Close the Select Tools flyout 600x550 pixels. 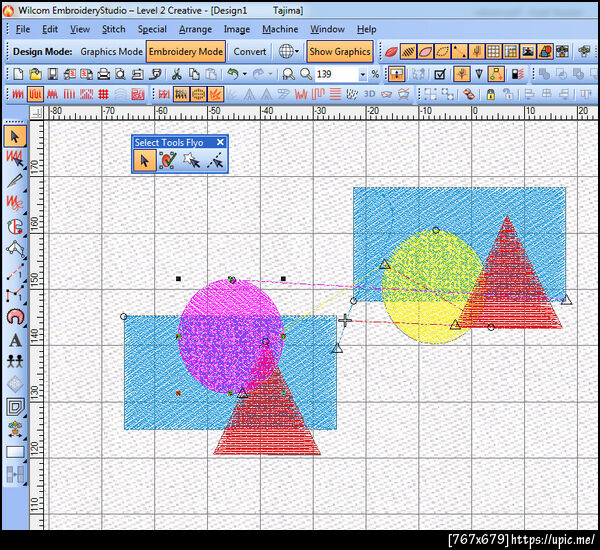click(220, 142)
